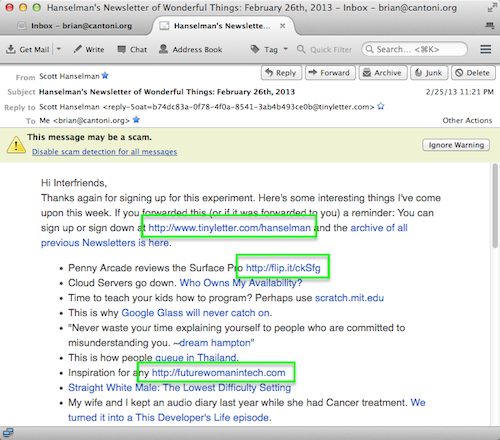Click the Ignore Warning button
The height and width of the screenshot is (440, 500).
456,145
